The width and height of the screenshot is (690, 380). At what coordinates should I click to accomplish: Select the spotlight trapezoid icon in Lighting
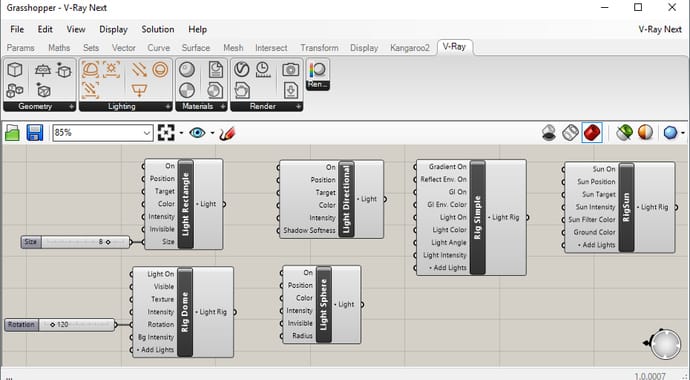(139, 91)
